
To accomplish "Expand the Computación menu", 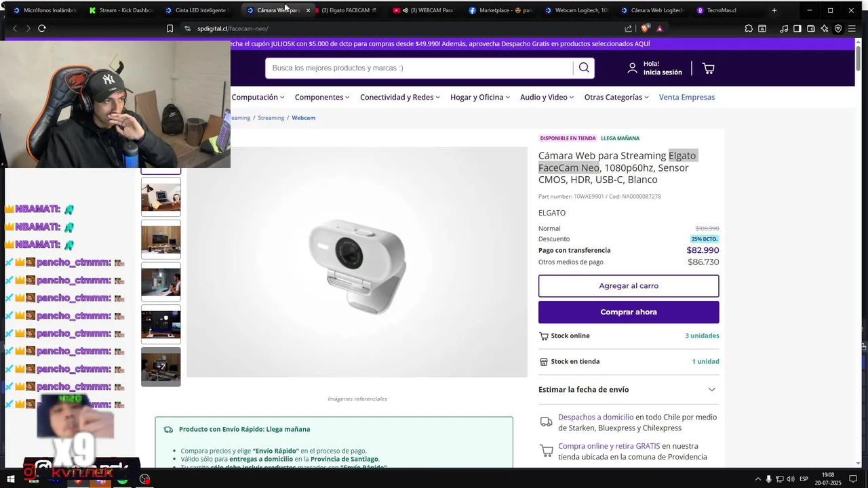I will tap(258, 97).
